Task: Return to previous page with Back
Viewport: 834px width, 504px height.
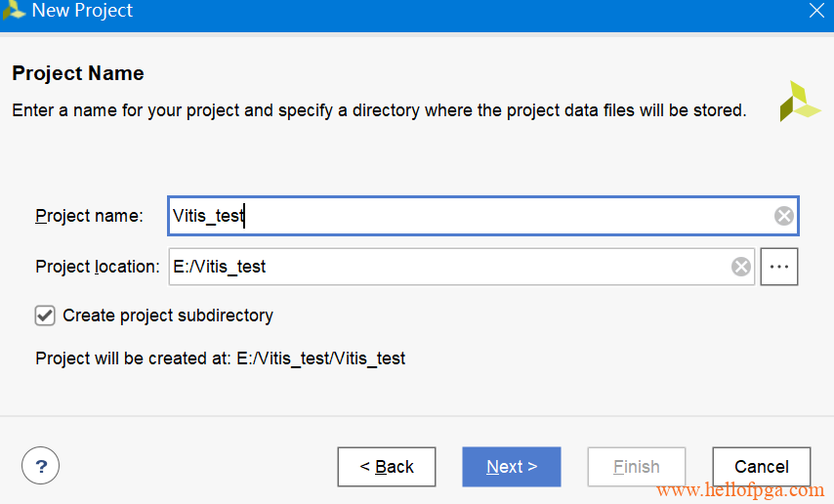Action: point(387,467)
